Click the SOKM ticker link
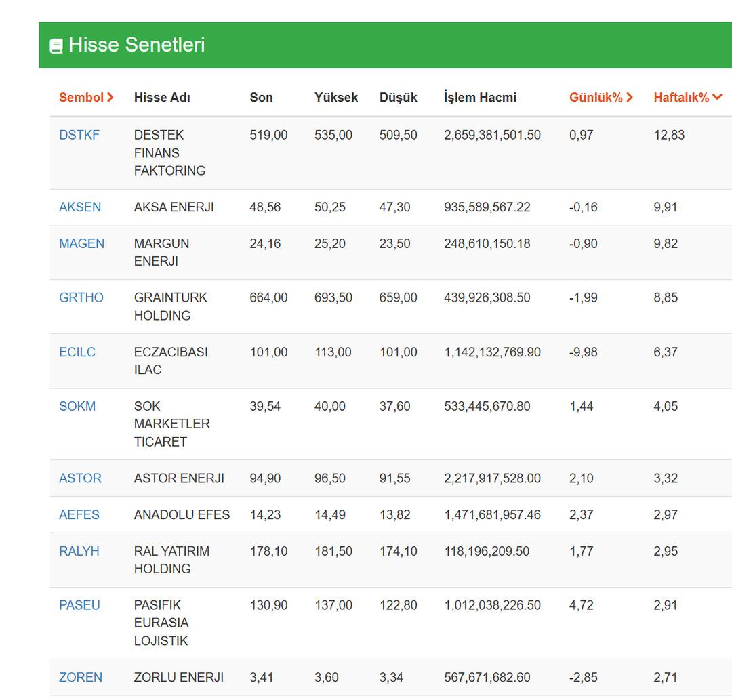The image size is (732, 700). [x=77, y=406]
